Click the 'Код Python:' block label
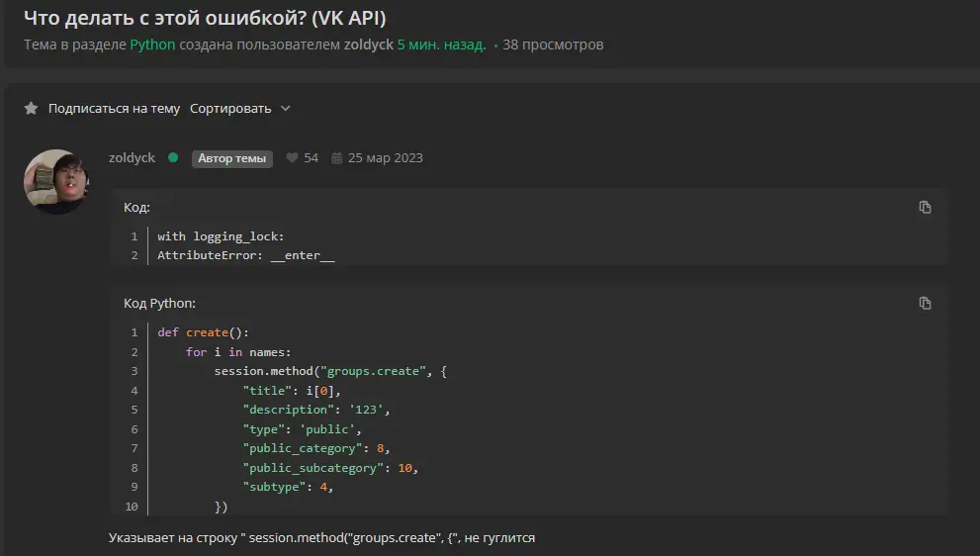The image size is (980, 556). pyautogui.click(x=159, y=304)
